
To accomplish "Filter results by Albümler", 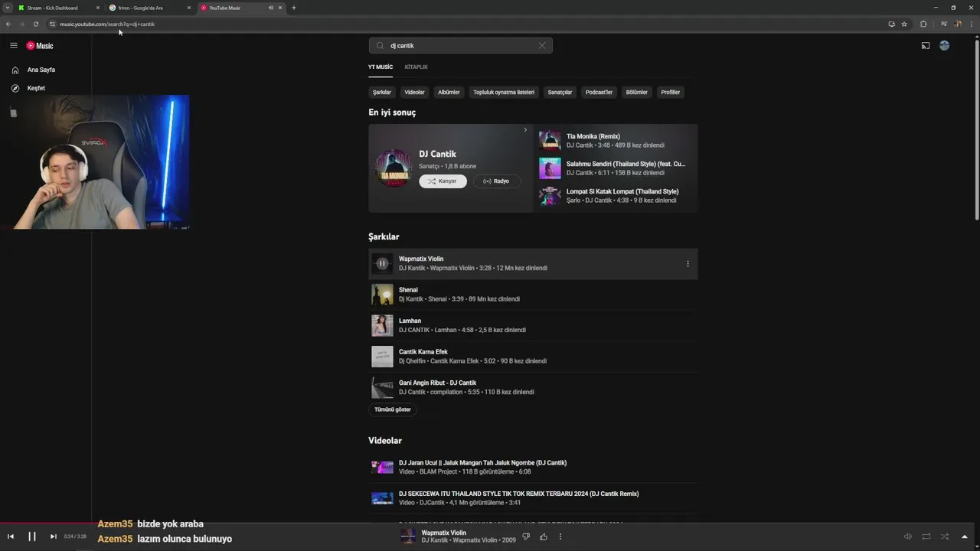I will click(x=449, y=93).
